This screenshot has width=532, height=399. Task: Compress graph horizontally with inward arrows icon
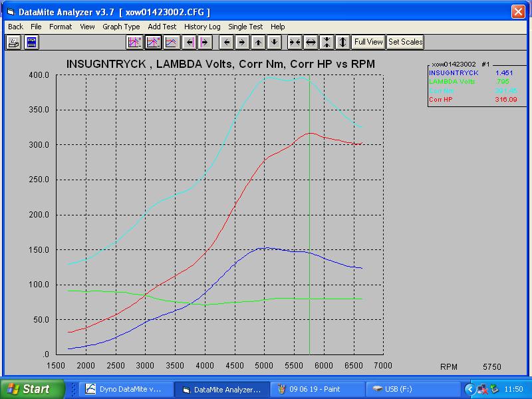coord(294,42)
